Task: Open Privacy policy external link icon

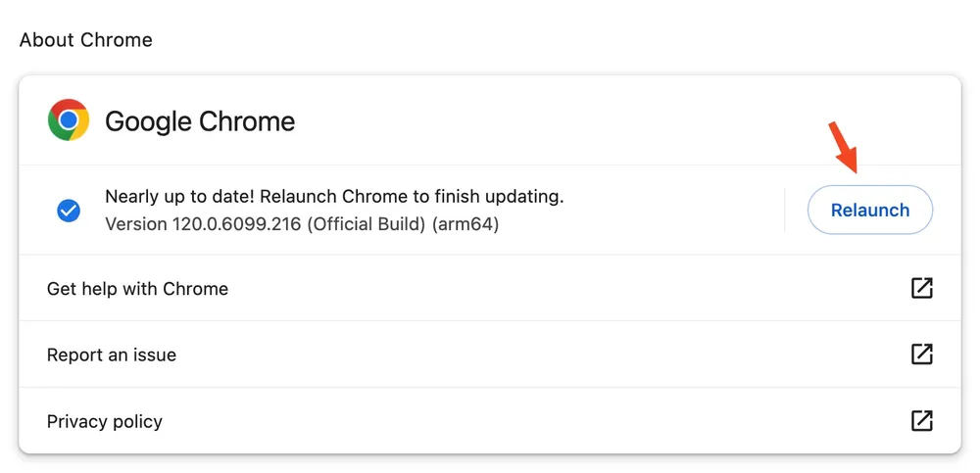Action: (921, 421)
